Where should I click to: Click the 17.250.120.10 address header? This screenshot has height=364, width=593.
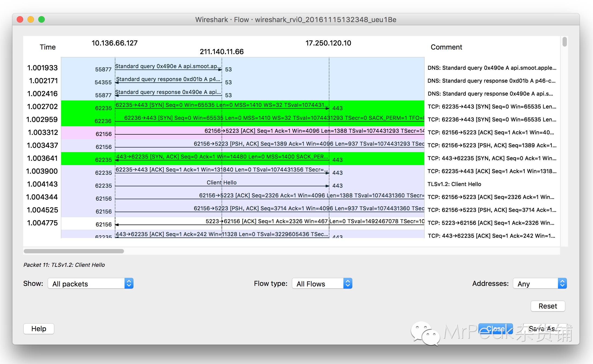(x=328, y=43)
